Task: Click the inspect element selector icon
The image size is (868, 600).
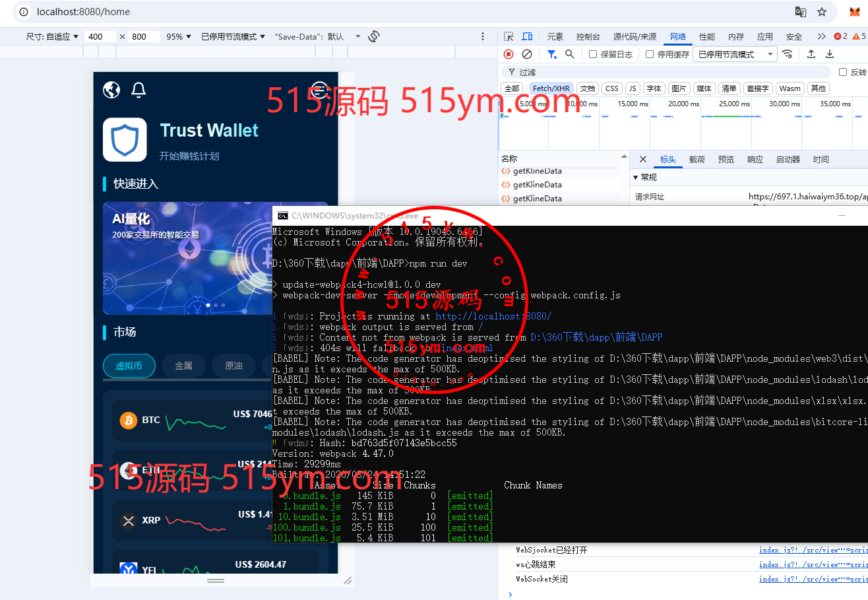Action: coord(509,37)
